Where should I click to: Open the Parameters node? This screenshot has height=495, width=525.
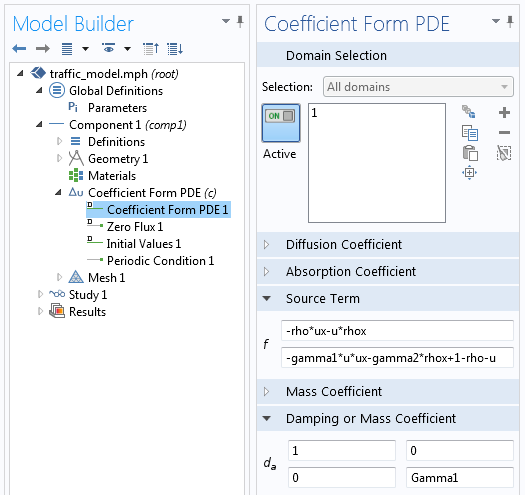coord(117,108)
